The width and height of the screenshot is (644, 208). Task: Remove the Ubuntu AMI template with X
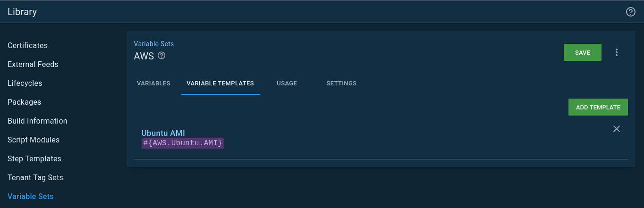[616, 129]
